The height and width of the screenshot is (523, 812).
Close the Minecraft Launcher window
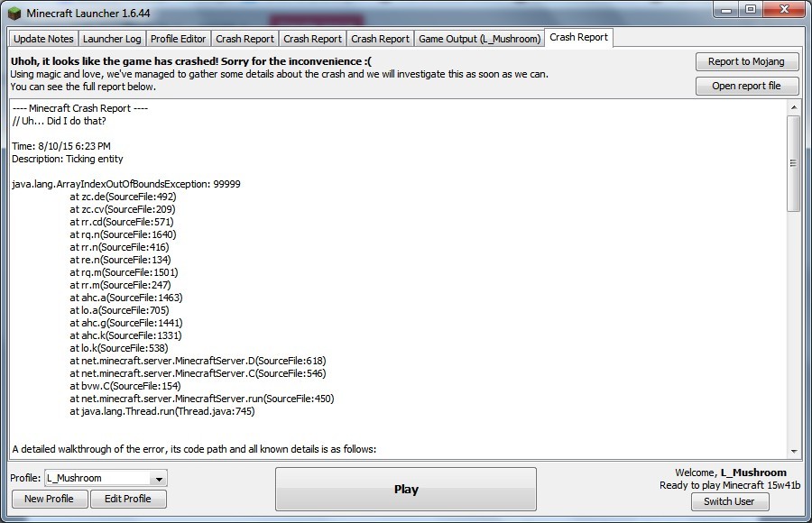pos(784,9)
